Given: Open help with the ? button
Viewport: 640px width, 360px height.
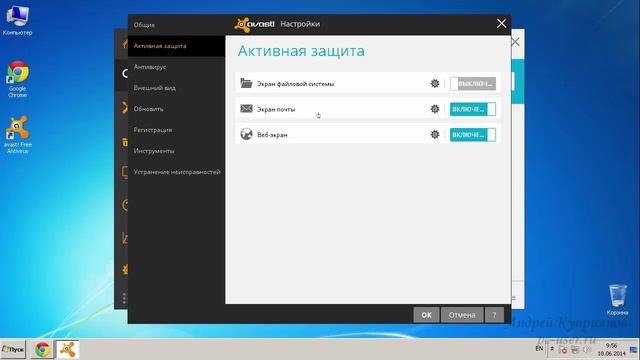Looking at the screenshot, I should pos(494,315).
